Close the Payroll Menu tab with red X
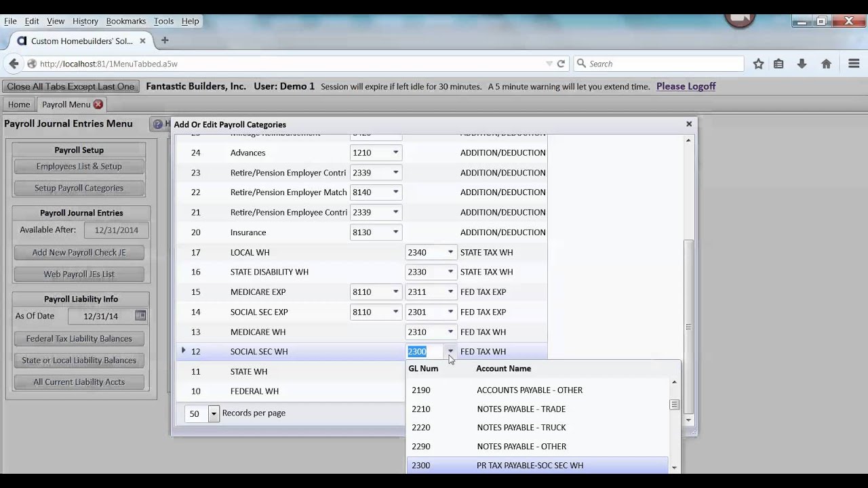 (x=98, y=104)
